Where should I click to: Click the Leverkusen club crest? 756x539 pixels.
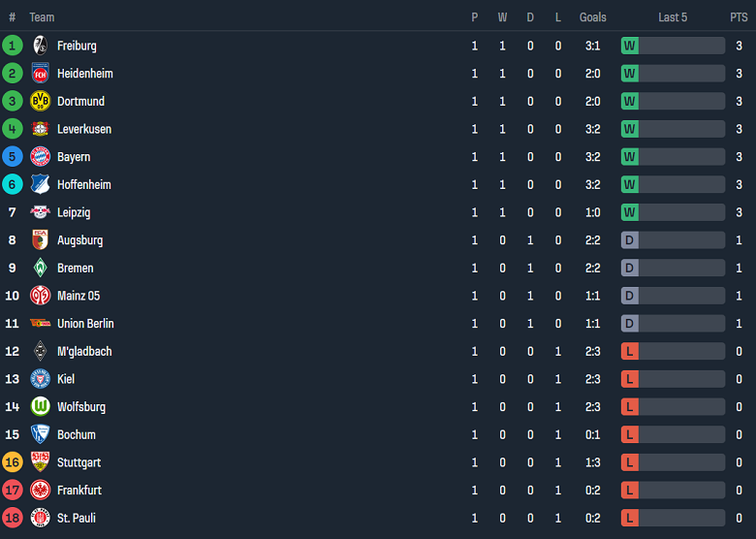[40, 129]
